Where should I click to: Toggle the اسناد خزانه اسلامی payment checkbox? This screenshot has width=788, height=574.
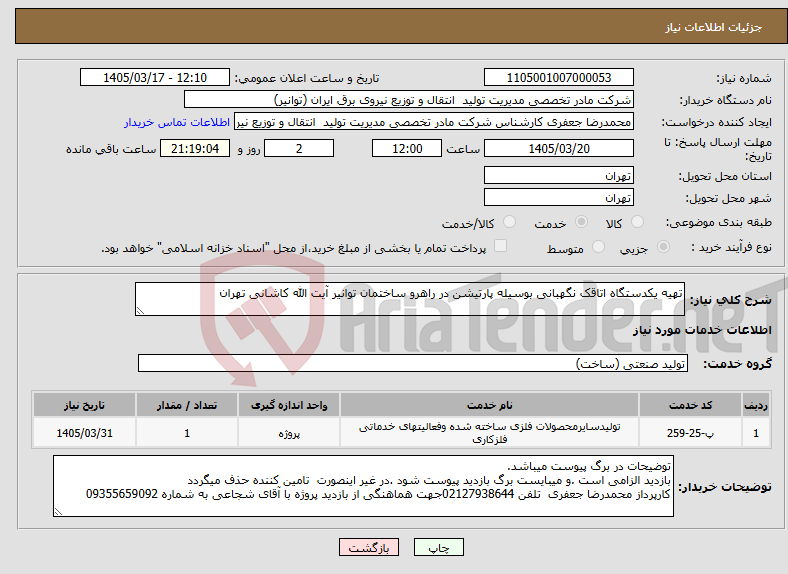click(500, 246)
